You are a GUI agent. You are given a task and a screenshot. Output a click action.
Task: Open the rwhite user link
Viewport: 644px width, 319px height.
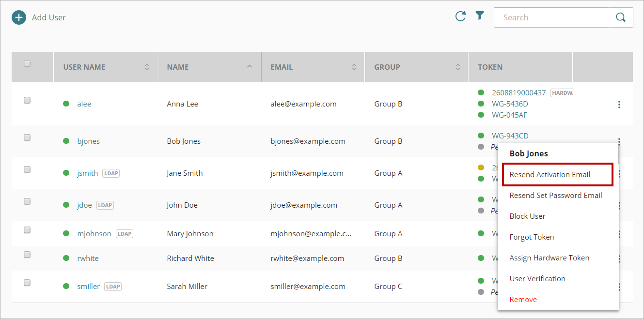click(88, 258)
